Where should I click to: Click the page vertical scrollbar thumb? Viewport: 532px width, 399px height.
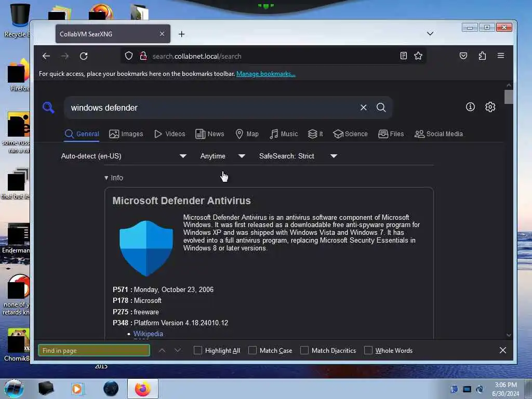click(509, 97)
